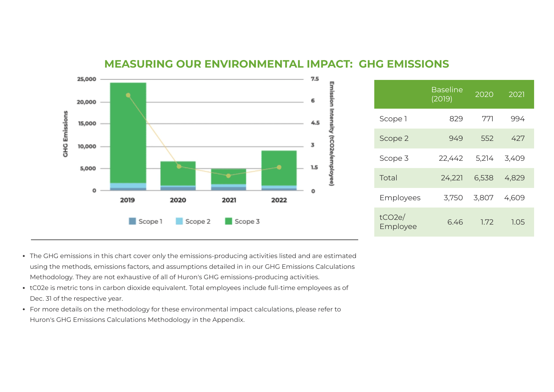Click the value 6.46 in the table
The height and width of the screenshot is (392, 554).
tap(455, 222)
